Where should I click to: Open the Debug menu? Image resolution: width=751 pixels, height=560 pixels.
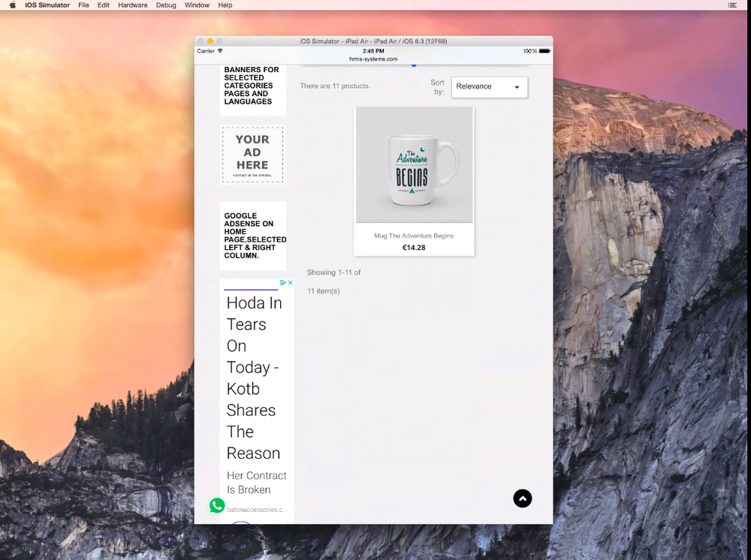tap(166, 5)
